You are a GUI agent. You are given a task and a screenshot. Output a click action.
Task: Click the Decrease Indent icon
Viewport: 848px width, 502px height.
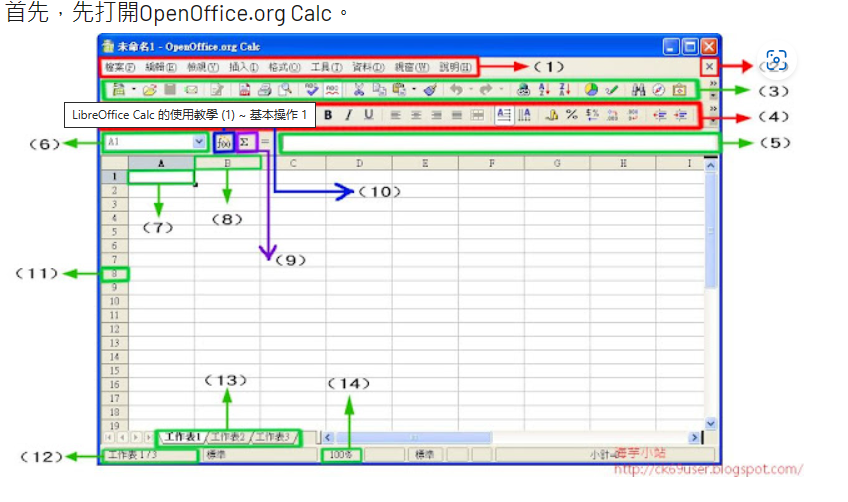point(660,115)
